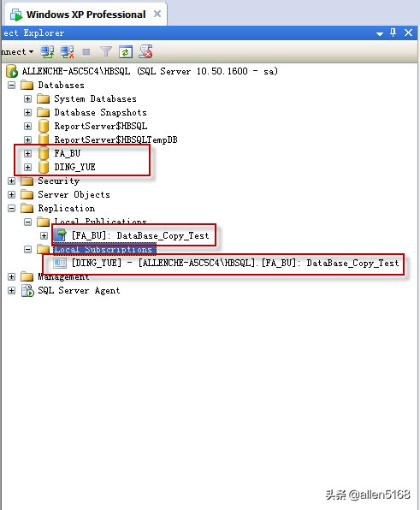Click the Filter funnel icon

tap(106, 51)
